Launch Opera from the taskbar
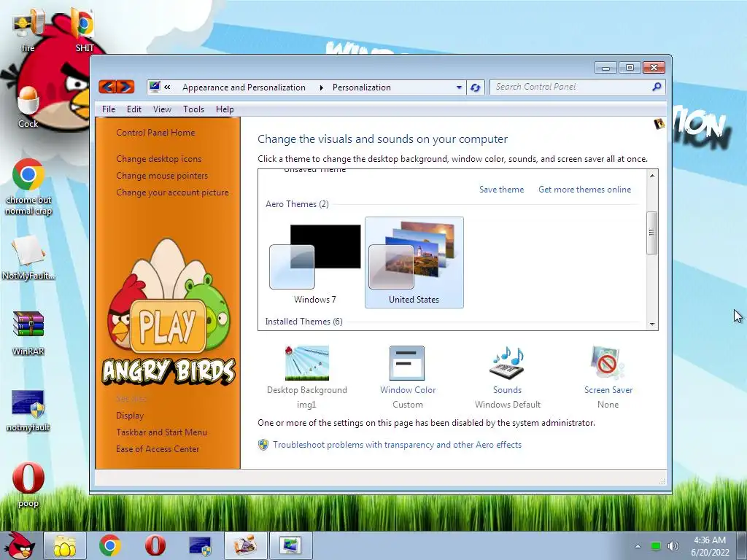747x560 pixels. tap(155, 545)
